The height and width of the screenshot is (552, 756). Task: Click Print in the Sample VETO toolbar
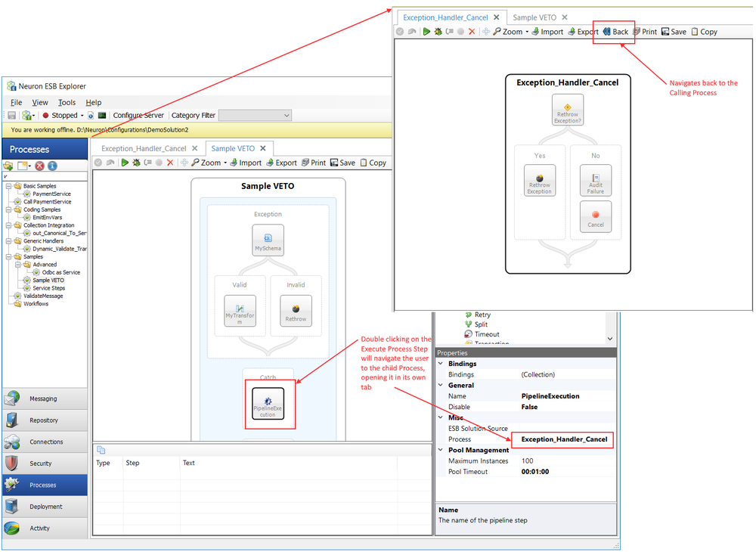click(x=314, y=163)
